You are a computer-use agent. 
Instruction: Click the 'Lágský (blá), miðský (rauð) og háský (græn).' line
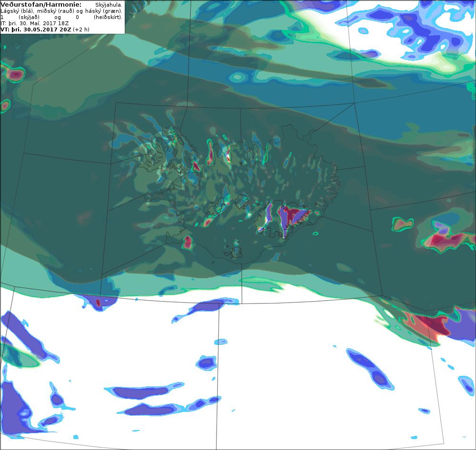[x=61, y=11]
